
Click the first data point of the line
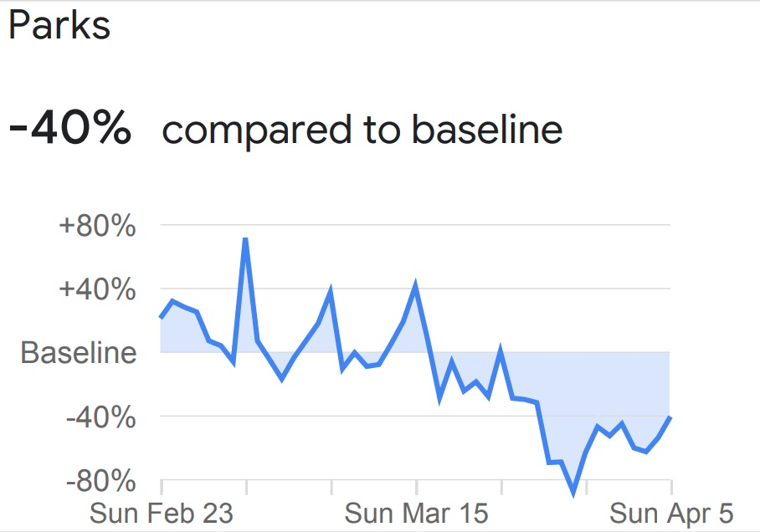click(161, 318)
